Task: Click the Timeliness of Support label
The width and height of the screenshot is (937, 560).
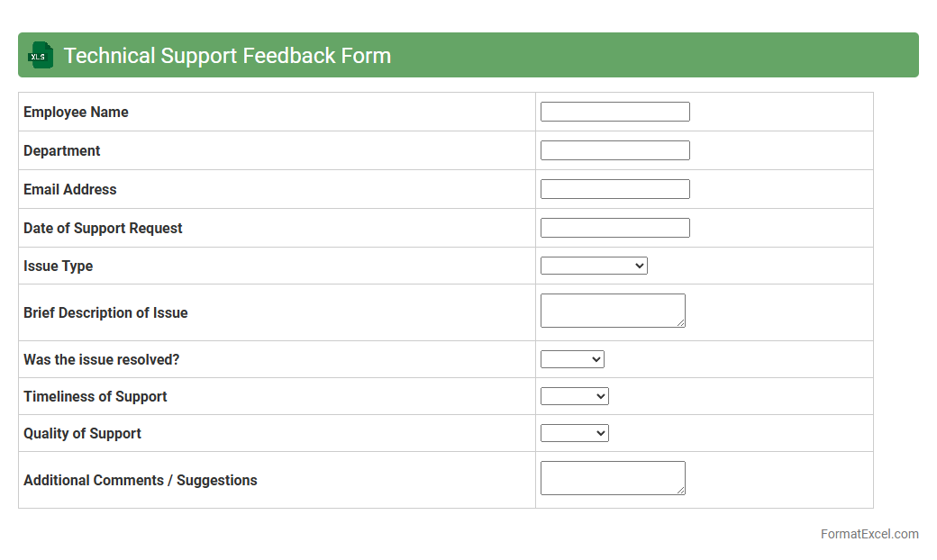Action: (x=96, y=396)
